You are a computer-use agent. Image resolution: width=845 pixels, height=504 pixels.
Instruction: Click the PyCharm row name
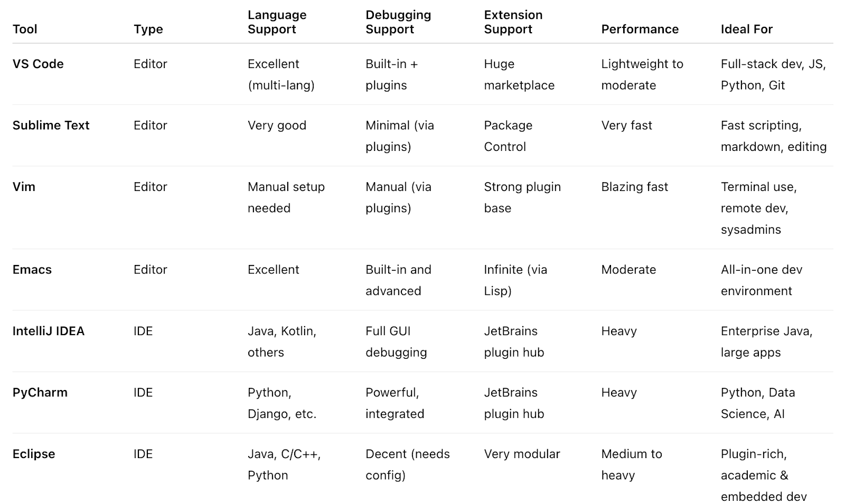tap(40, 393)
